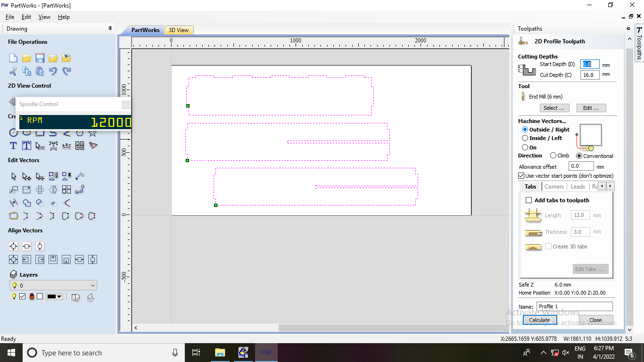Click the bird trace bitmap icon
The width and height of the screenshot is (644, 362).
coord(93,146)
